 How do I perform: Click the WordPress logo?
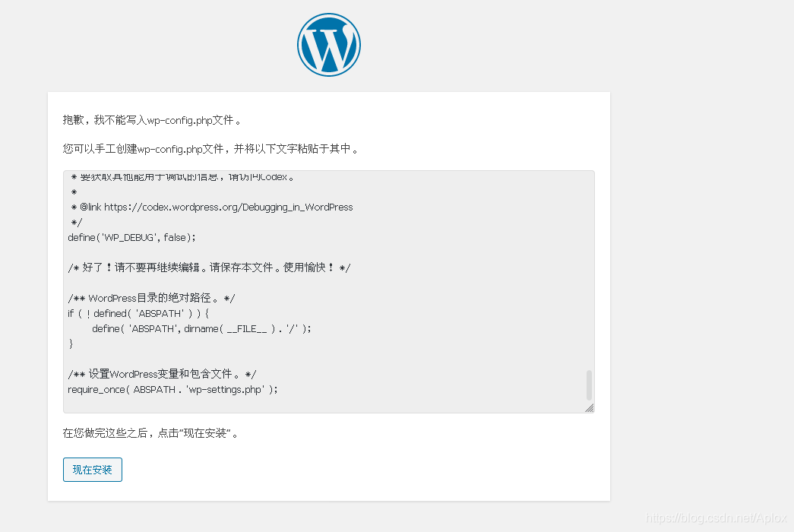[329, 45]
